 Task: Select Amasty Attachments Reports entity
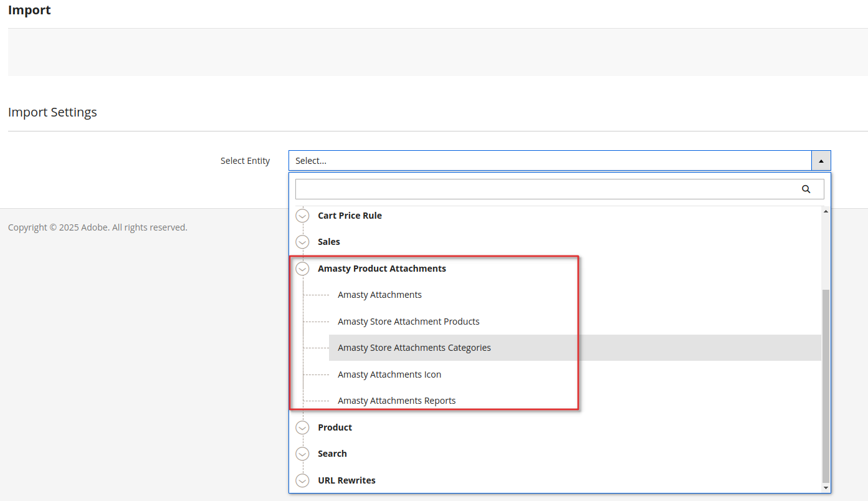tap(397, 401)
